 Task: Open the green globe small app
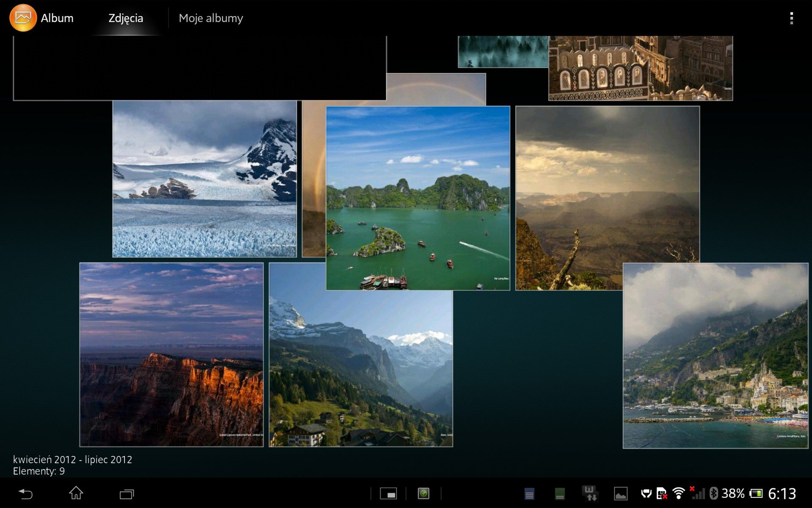tap(423, 494)
